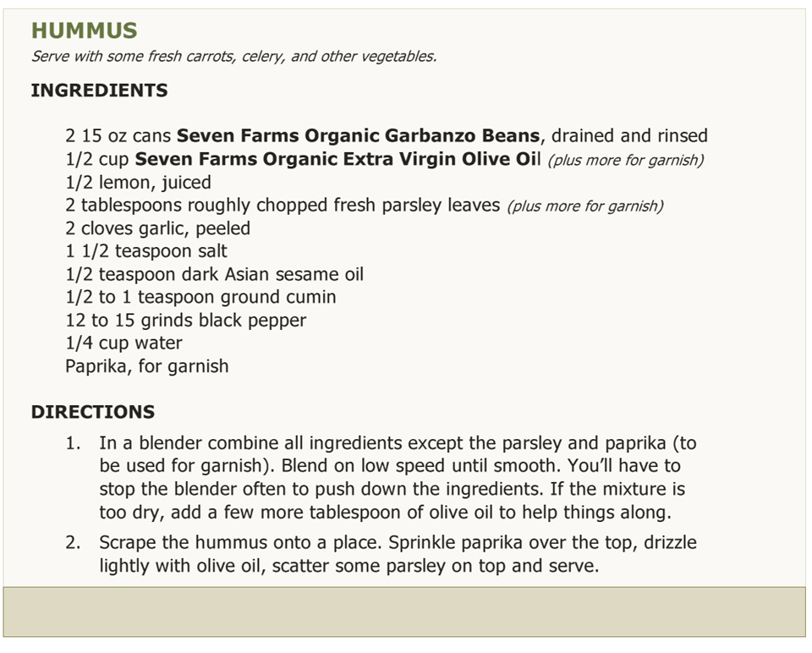The image size is (812, 653).
Task: Click the Paprika, for garnish line
Action: (147, 366)
